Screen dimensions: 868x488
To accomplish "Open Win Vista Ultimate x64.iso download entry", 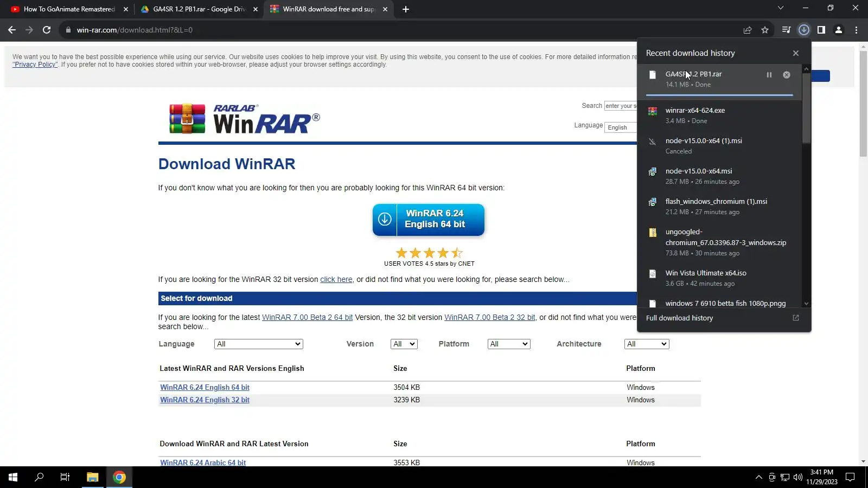I will [719, 278].
